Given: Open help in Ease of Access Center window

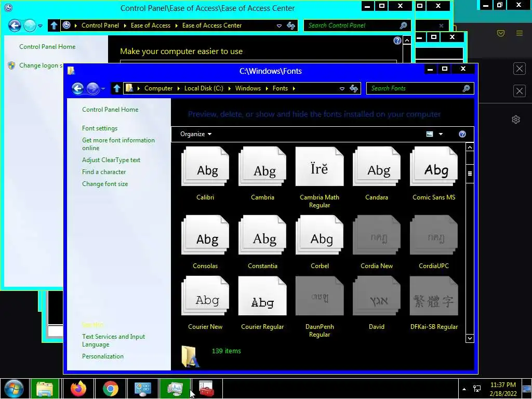Looking at the screenshot, I should [397, 41].
